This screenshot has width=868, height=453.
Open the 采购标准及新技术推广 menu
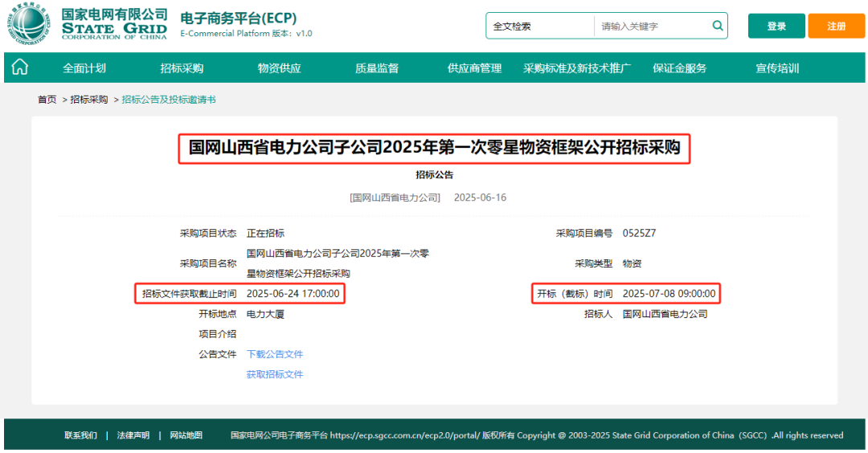pyautogui.click(x=577, y=68)
